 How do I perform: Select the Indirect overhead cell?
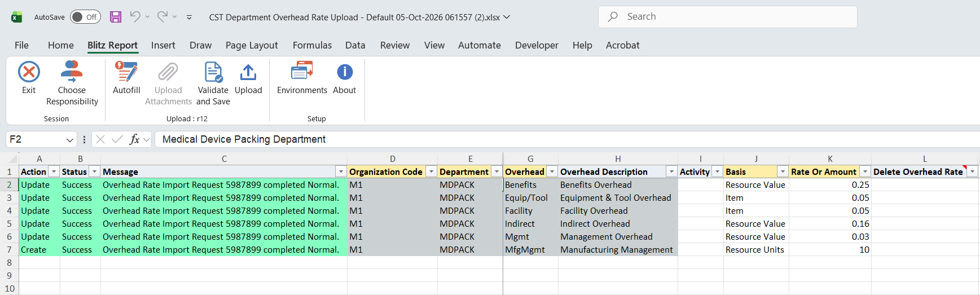coord(530,223)
